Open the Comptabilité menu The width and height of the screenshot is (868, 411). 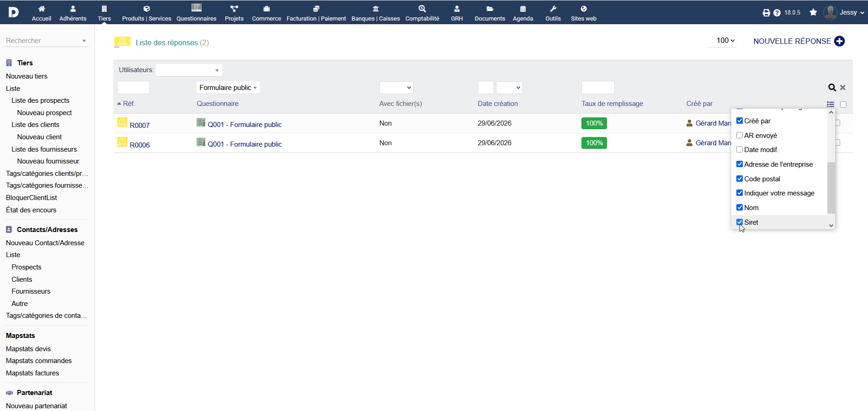point(422,13)
